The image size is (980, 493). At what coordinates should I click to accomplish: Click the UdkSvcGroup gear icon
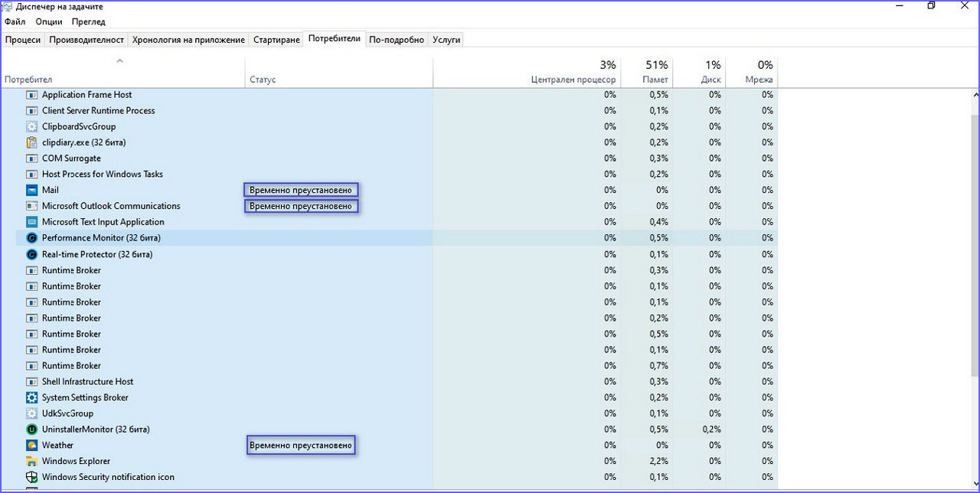(31, 413)
